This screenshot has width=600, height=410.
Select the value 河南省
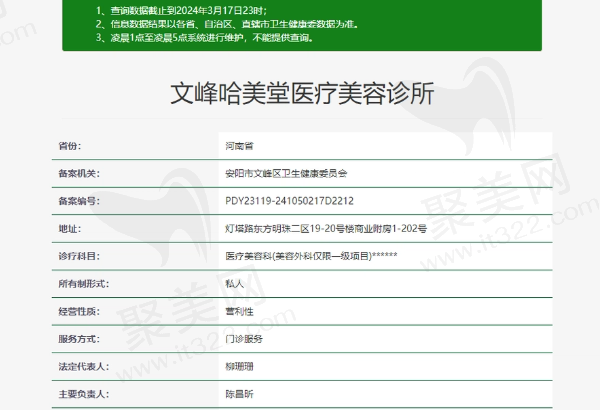pos(239,146)
